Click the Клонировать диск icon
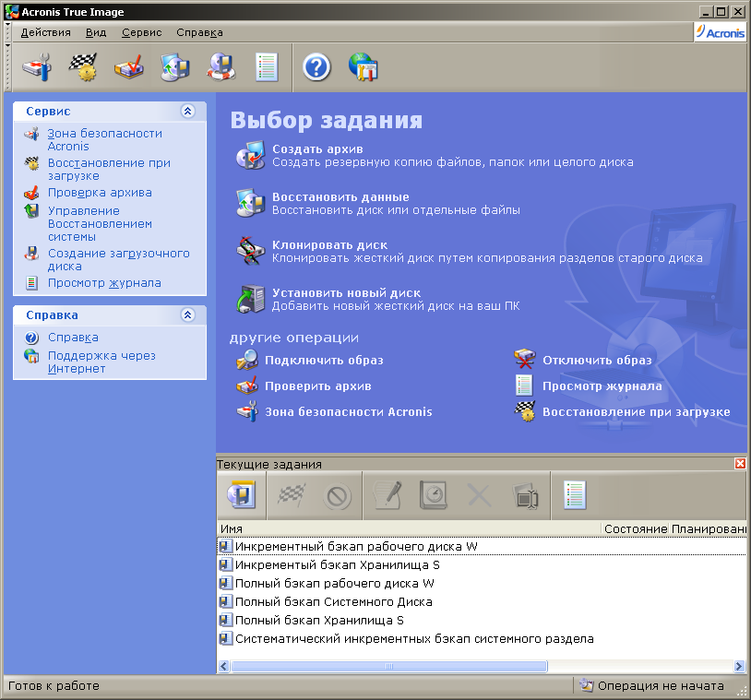The width and height of the screenshot is (751, 700). (250, 251)
